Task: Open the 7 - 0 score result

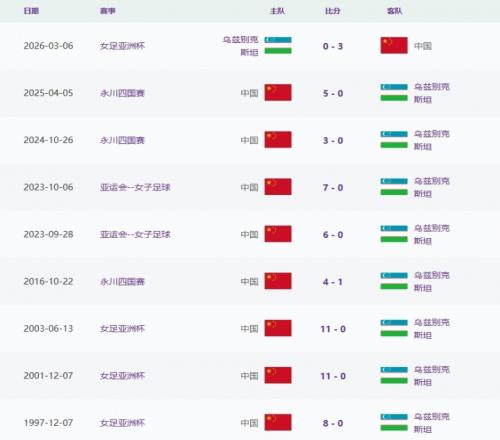Action: [333, 188]
